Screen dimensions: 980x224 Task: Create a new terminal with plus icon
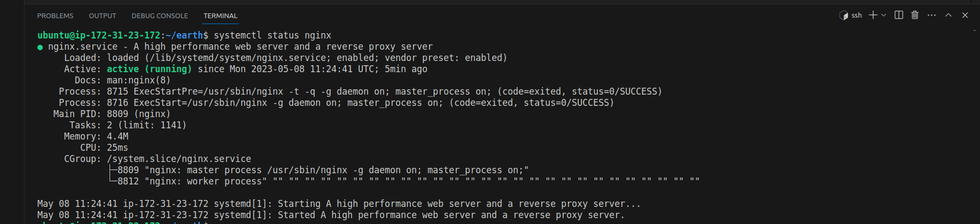coord(873,16)
